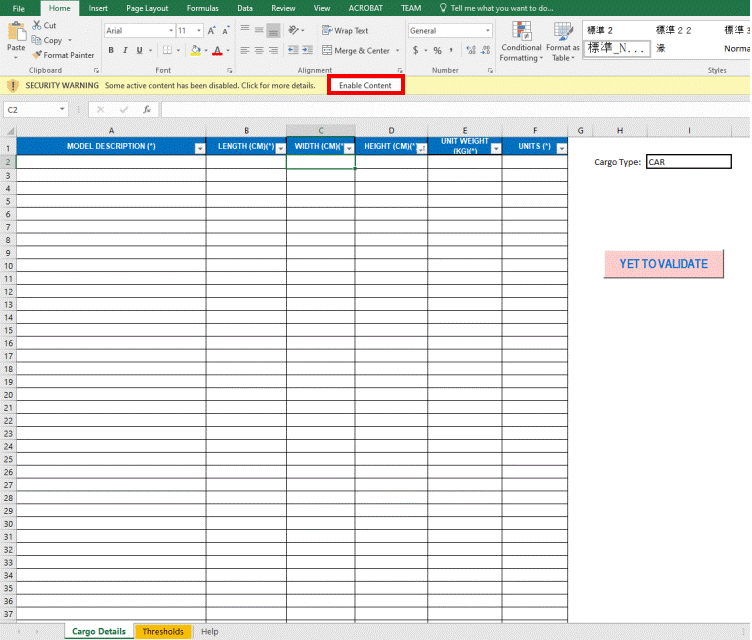
Task: Click the Enable Content button
Action: (365, 86)
